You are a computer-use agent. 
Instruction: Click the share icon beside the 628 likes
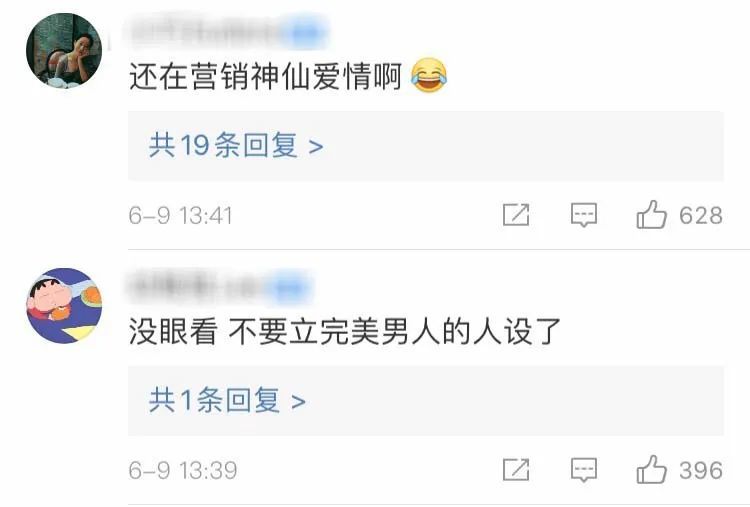tap(516, 215)
